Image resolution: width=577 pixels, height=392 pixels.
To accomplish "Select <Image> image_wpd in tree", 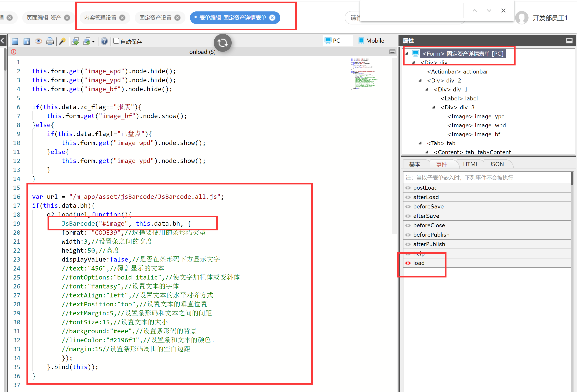I will click(x=476, y=125).
